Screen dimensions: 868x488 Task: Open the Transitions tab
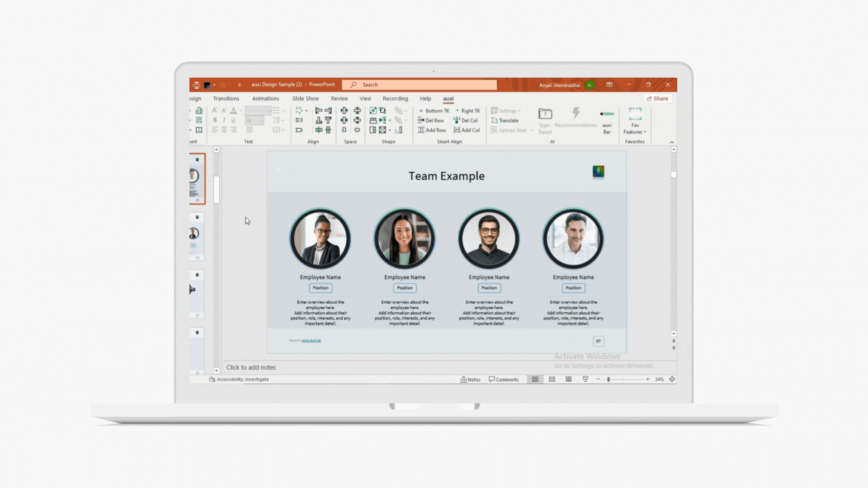226,99
